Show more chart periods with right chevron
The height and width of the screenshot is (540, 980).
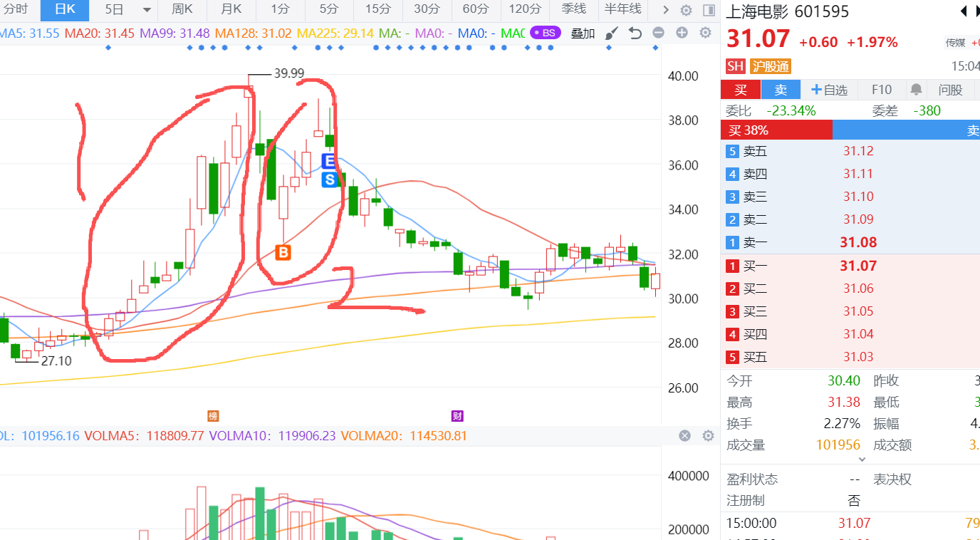pyautogui.click(x=665, y=10)
